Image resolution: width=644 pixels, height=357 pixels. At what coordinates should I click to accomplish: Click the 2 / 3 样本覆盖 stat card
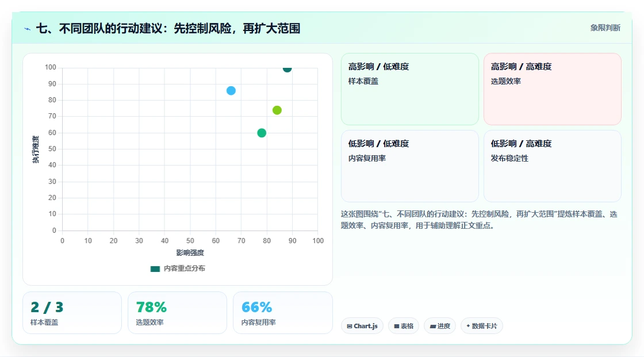(x=72, y=313)
